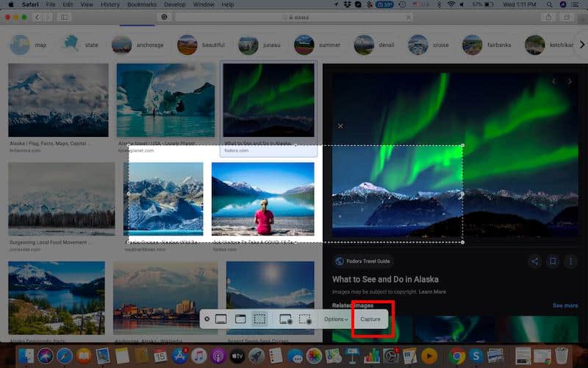This screenshot has width=588, height=368.
Task: Close the screenshot capture toolbar
Action: (x=207, y=319)
